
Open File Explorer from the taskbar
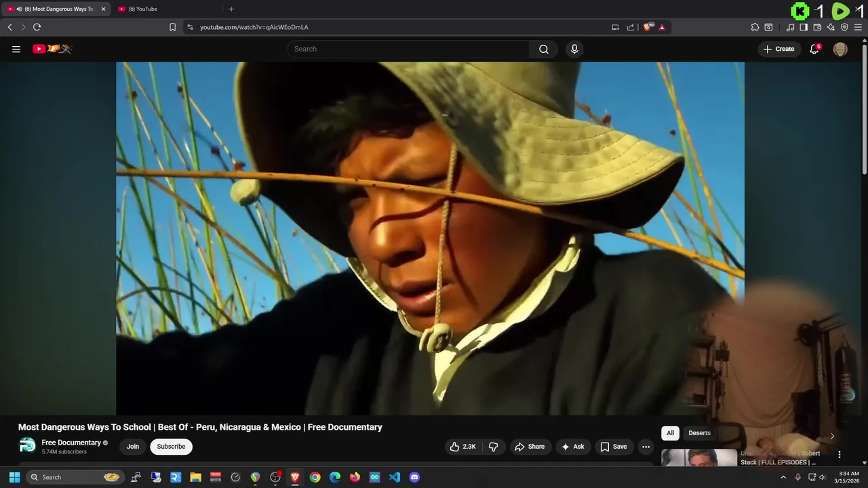195,477
